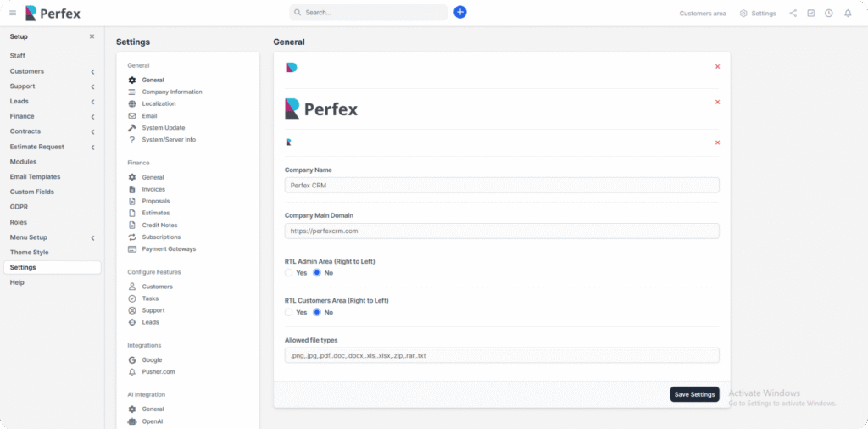Viewport: 868px width, 429px height.
Task: Click the Save Settings button
Action: click(x=695, y=394)
